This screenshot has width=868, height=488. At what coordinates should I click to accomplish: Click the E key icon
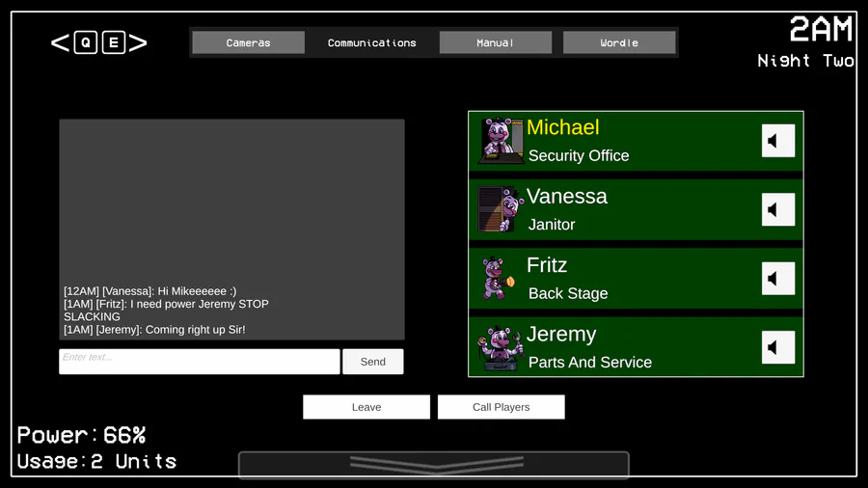coord(114,42)
